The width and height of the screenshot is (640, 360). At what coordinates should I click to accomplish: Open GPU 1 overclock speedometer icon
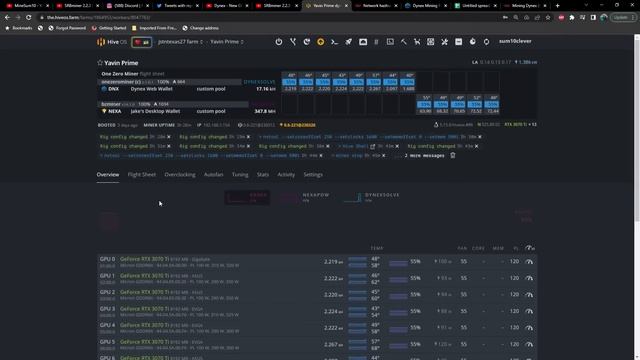point(529,278)
